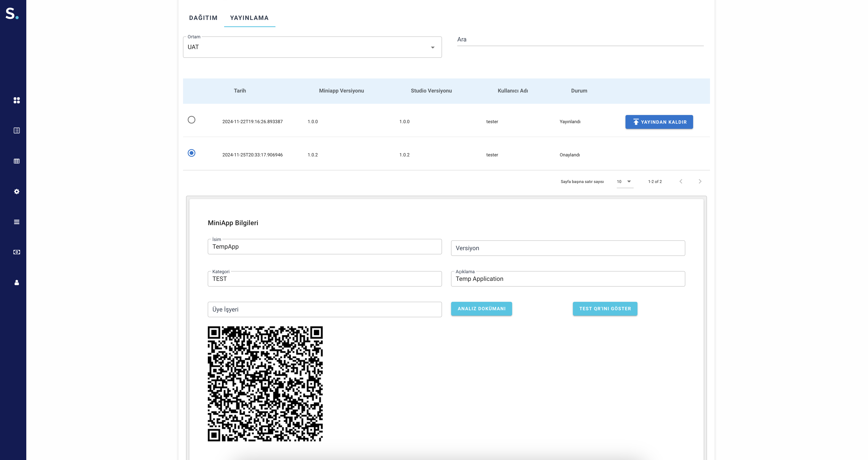The width and height of the screenshot is (868, 460).
Task: Open the user profile icon in sidebar
Action: [x=17, y=283]
